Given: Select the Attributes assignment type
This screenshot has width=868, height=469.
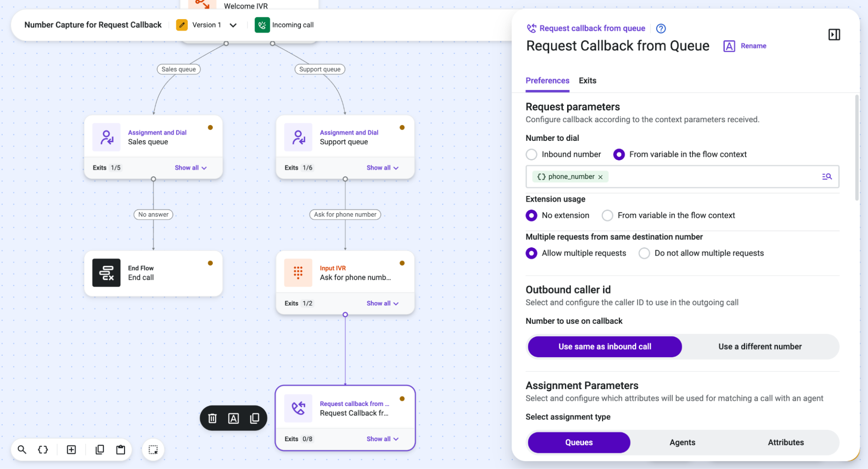Looking at the screenshot, I should tap(785, 442).
